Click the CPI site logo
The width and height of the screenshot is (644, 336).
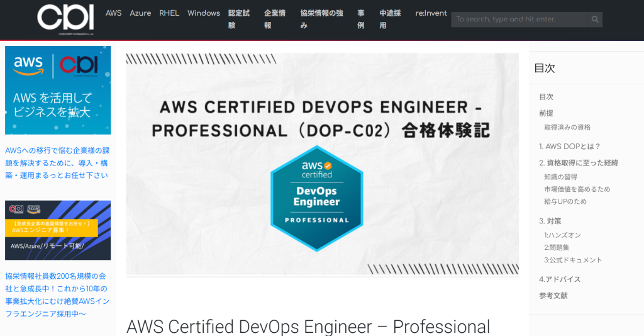65,20
